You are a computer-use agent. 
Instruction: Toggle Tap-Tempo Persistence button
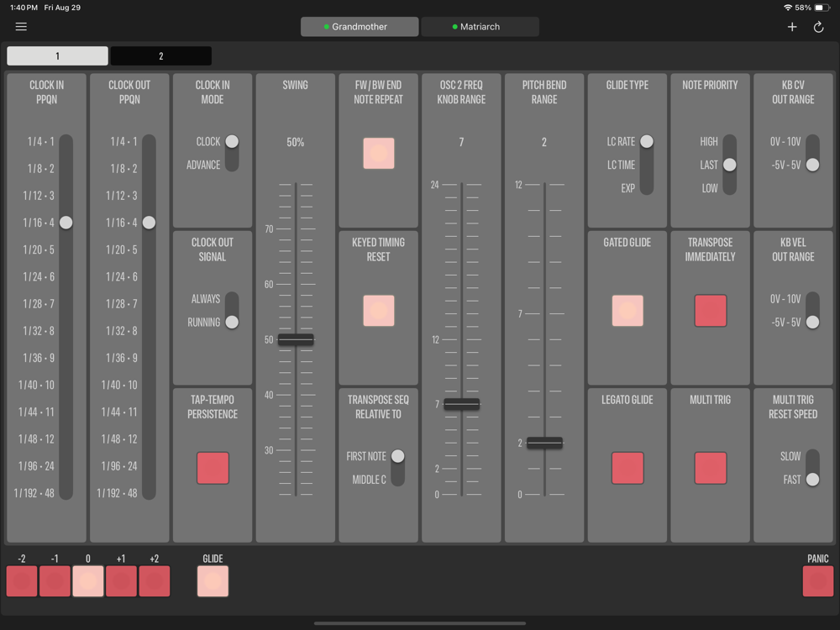click(x=213, y=468)
